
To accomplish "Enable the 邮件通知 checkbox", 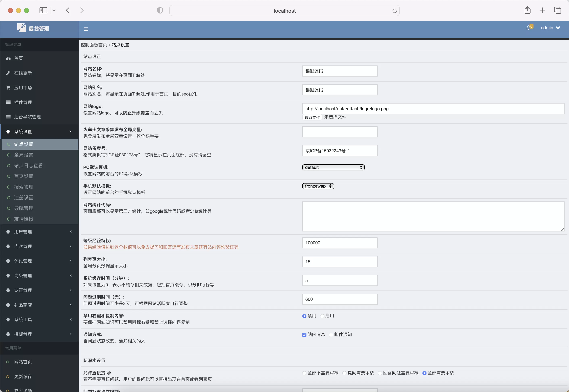I will tap(331, 335).
